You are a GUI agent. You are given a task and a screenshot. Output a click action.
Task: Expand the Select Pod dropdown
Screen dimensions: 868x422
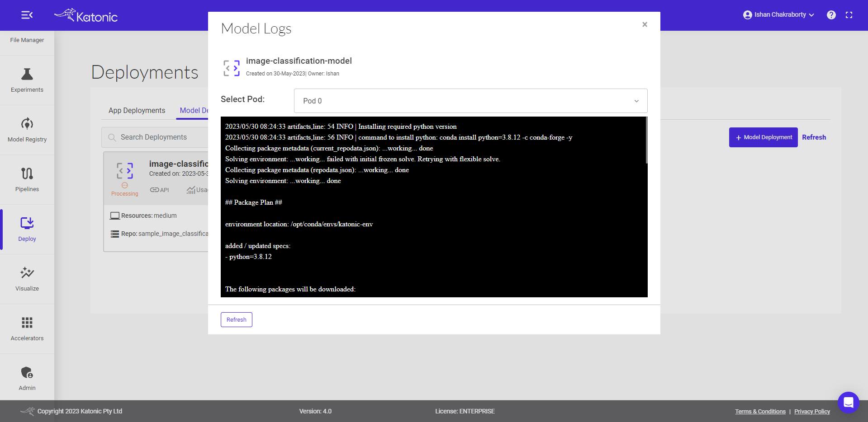tap(471, 101)
